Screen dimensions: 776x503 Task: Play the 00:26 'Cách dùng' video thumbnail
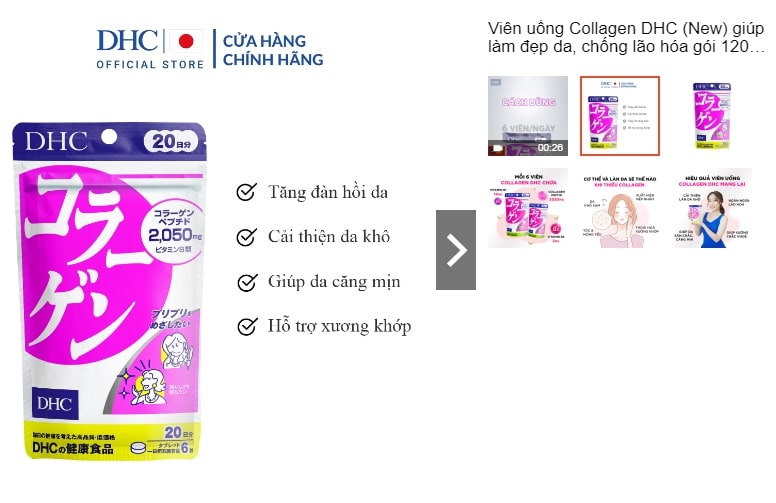point(528,116)
